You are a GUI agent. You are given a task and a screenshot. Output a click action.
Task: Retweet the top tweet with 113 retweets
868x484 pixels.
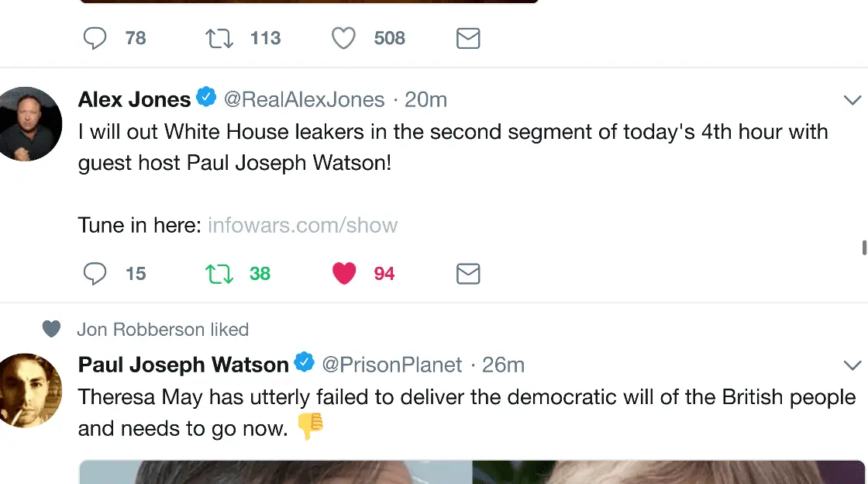[x=219, y=38]
